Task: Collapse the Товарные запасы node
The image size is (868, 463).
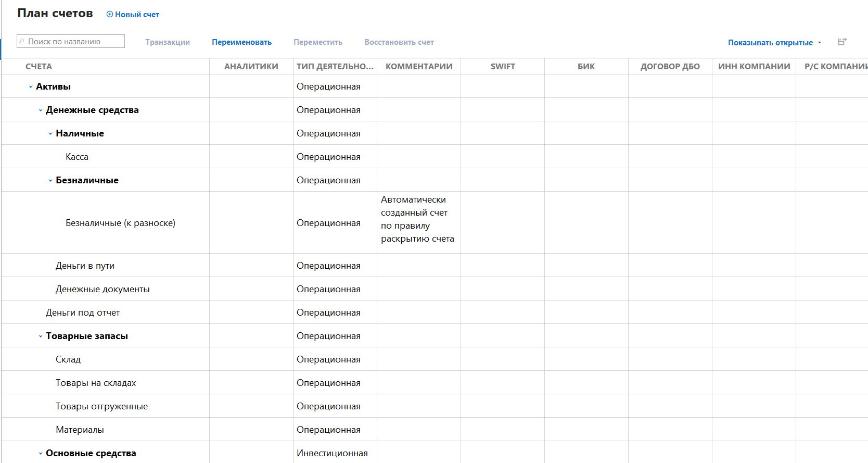Action: pos(41,336)
